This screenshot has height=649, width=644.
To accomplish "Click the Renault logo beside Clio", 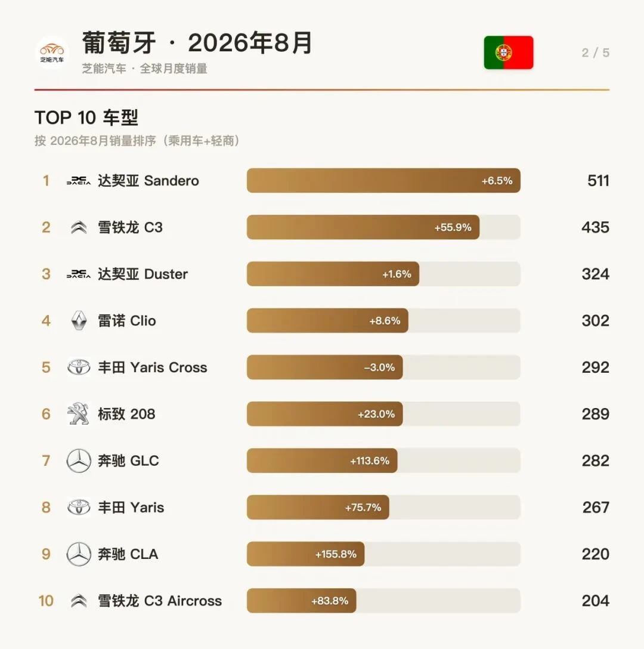I will click(79, 321).
